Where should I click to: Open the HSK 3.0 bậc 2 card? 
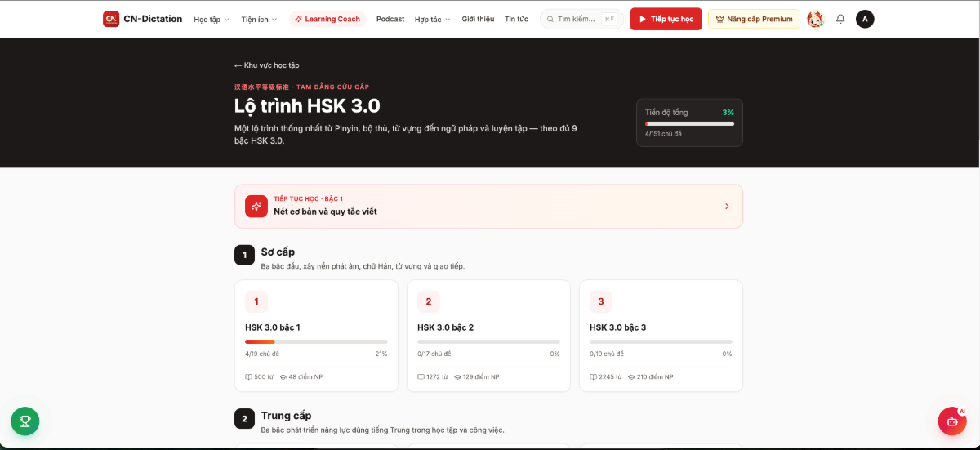[x=488, y=336]
